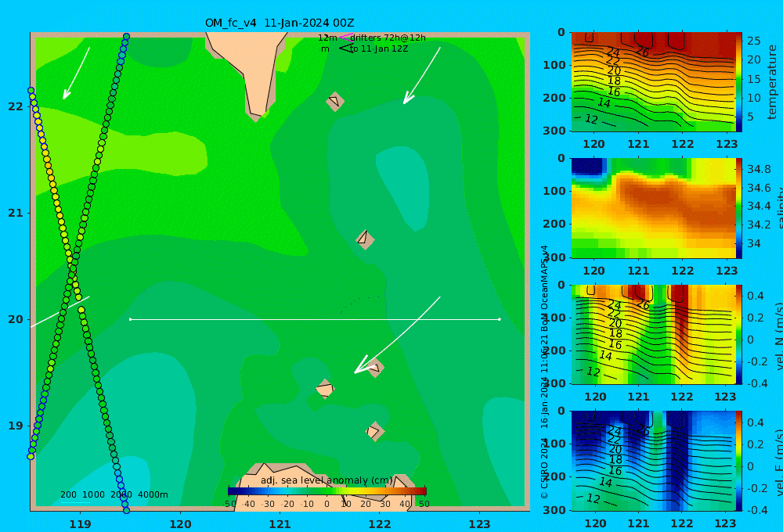
Task: Click the latitude label 20 on the map axis
Action: [16, 319]
